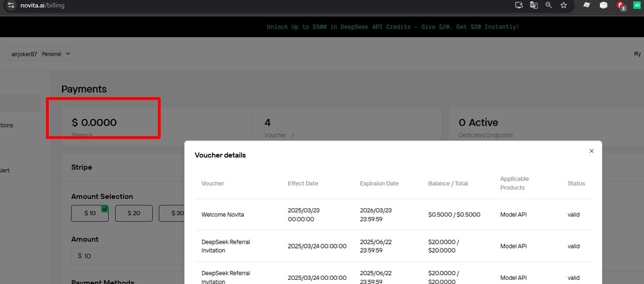Click the 0 Active Dedicated Endpoints card
This screenshot has width=644, height=284.
[532, 124]
